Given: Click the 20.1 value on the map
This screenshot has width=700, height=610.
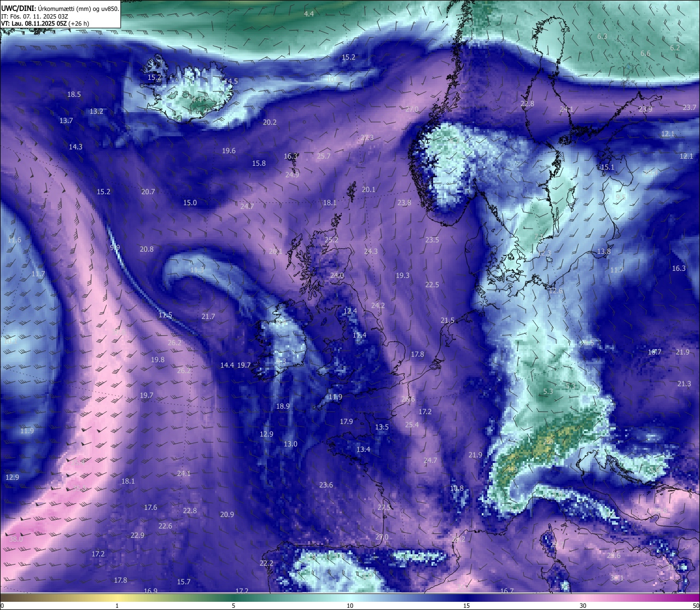Looking at the screenshot, I should tap(369, 189).
